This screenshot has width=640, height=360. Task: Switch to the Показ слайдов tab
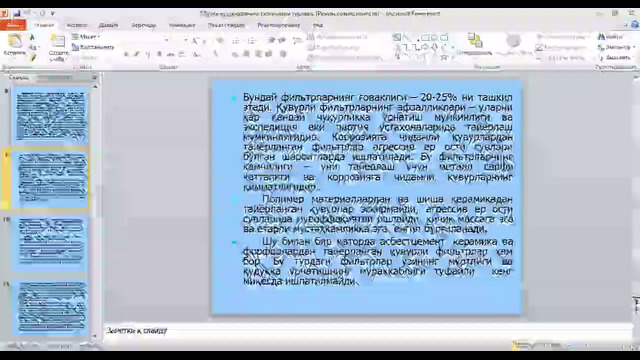[226, 25]
